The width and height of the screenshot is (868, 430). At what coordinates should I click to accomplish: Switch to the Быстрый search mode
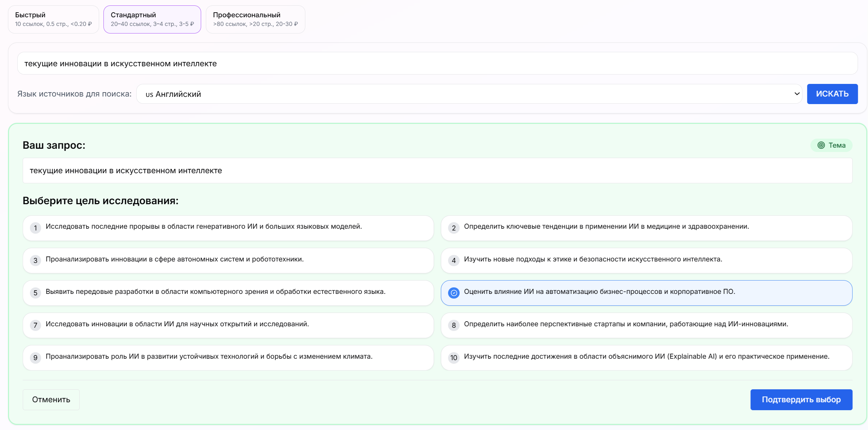pos(53,19)
